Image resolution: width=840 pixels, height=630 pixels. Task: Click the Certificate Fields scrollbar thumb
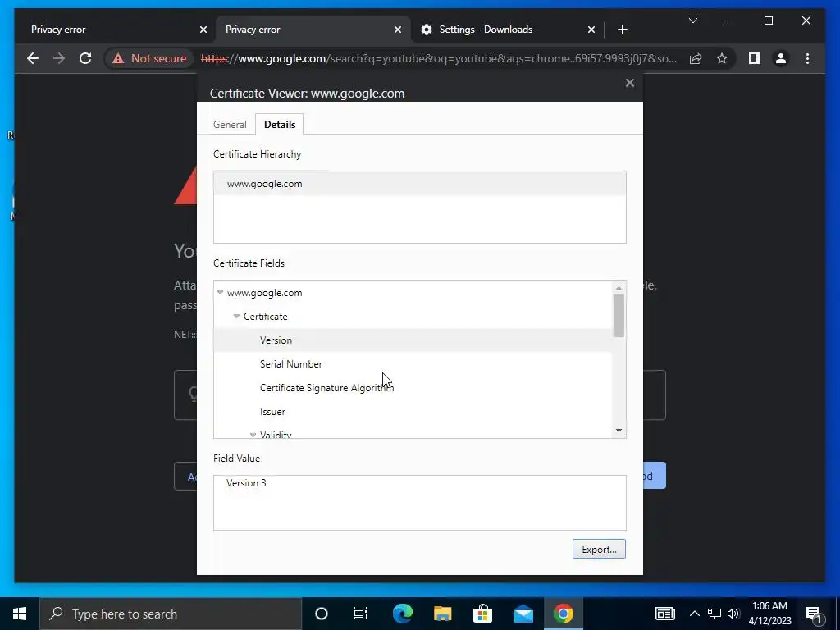(x=619, y=316)
